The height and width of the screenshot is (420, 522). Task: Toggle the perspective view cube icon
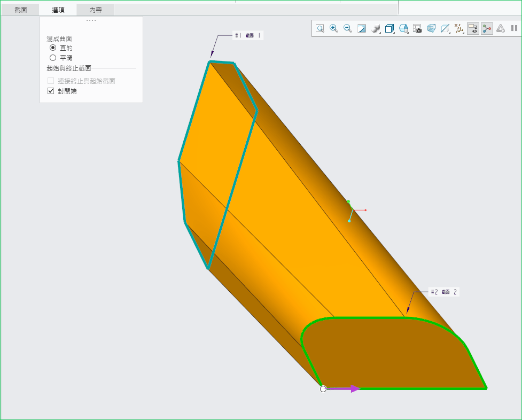431,28
